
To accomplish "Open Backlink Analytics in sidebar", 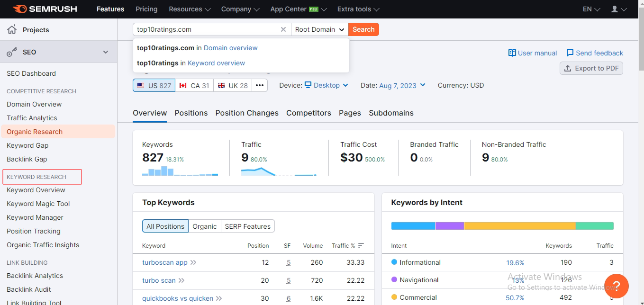I will pyautogui.click(x=35, y=276).
